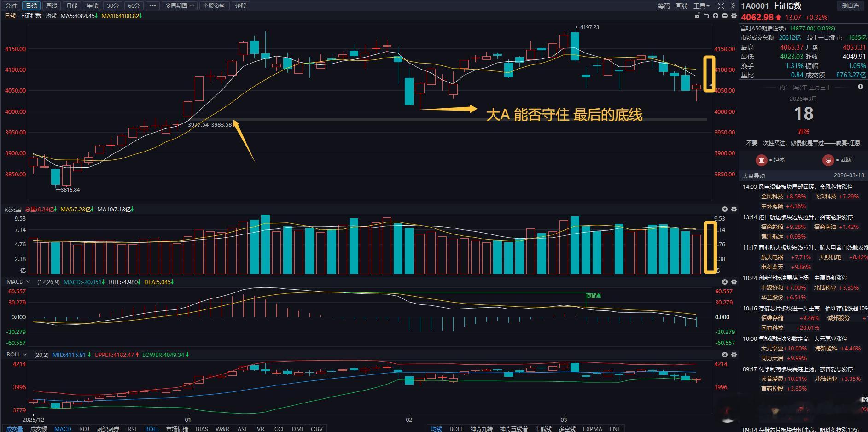The image size is (868, 432).
Task: Open 个股资料 stock info
Action: [x=214, y=6]
